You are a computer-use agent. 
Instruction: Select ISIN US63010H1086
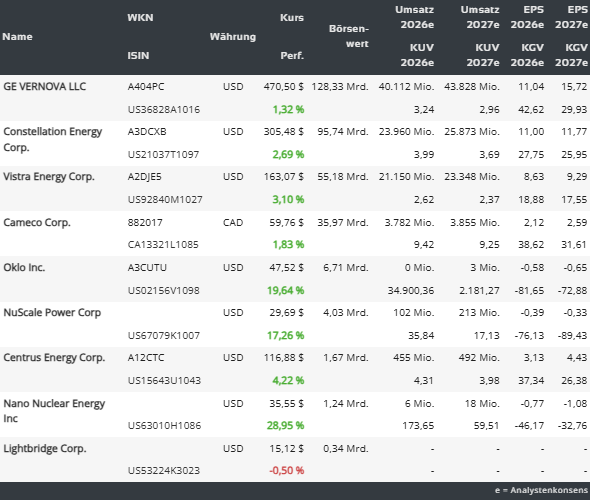(164, 426)
